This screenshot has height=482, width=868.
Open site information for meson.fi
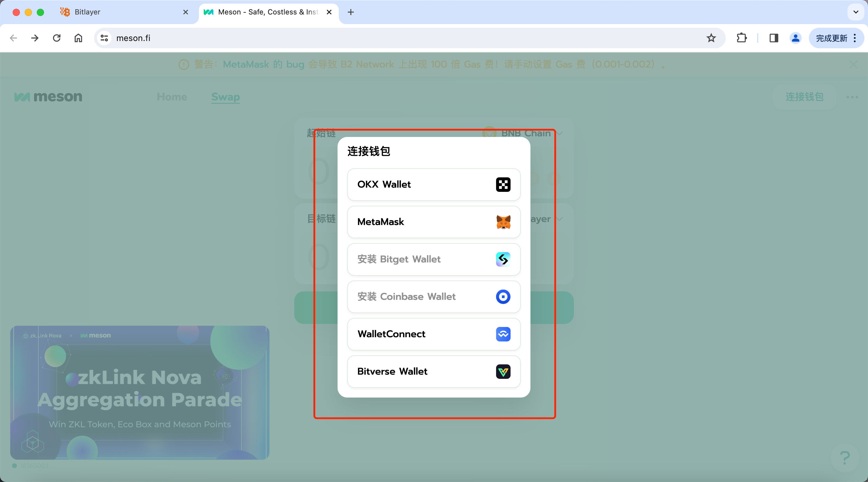[x=104, y=38]
